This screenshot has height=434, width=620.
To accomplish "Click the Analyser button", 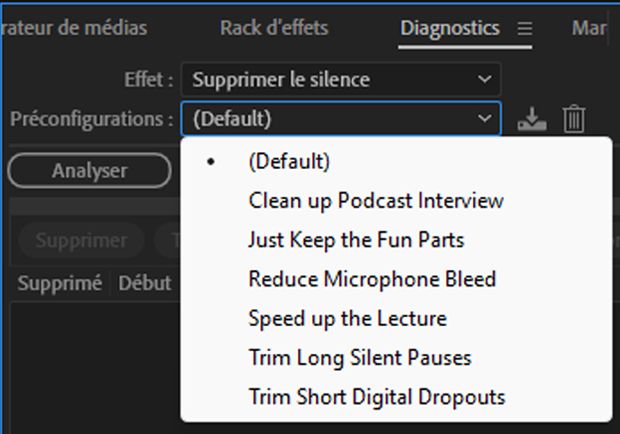I will [x=89, y=170].
